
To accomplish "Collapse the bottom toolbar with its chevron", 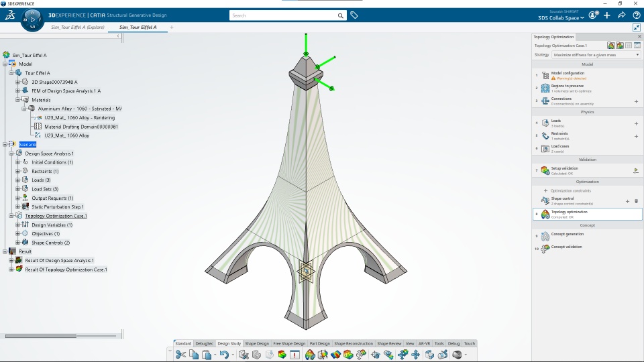I will click(170, 351).
